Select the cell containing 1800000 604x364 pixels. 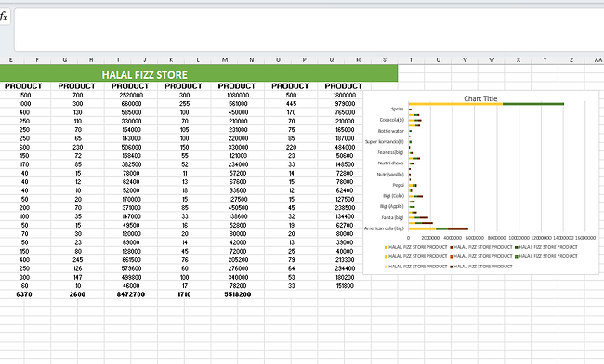(345, 95)
